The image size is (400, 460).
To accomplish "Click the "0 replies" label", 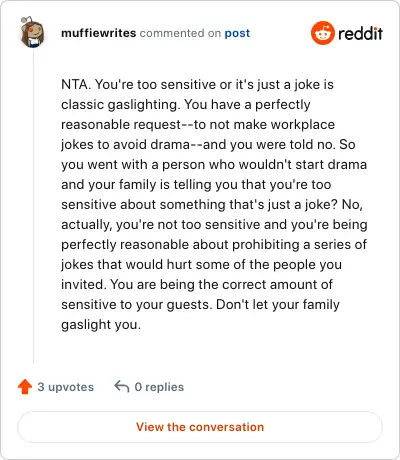I will (x=159, y=387).
